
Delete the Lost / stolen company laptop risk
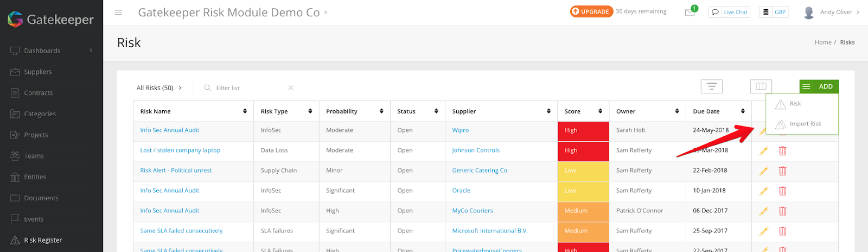click(x=782, y=151)
